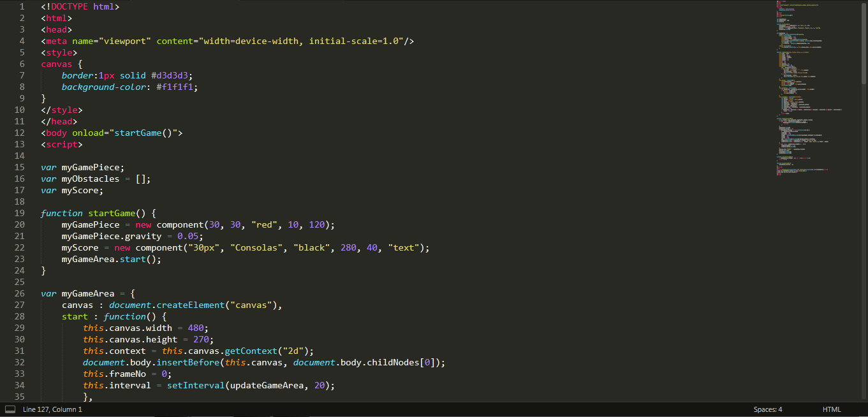Click 'Line 127, Column 1' status indicator
The width and height of the screenshot is (868, 417).
click(52, 409)
